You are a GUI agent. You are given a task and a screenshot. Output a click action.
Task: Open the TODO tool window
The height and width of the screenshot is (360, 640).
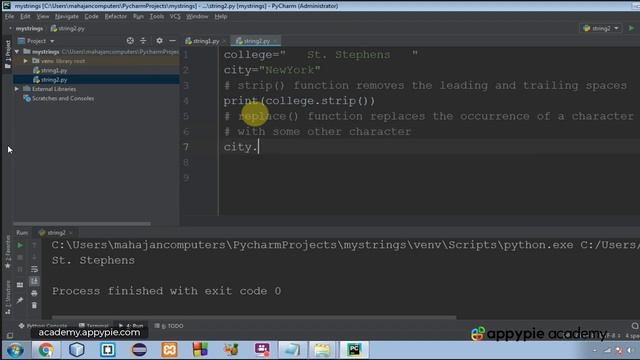pos(169,326)
